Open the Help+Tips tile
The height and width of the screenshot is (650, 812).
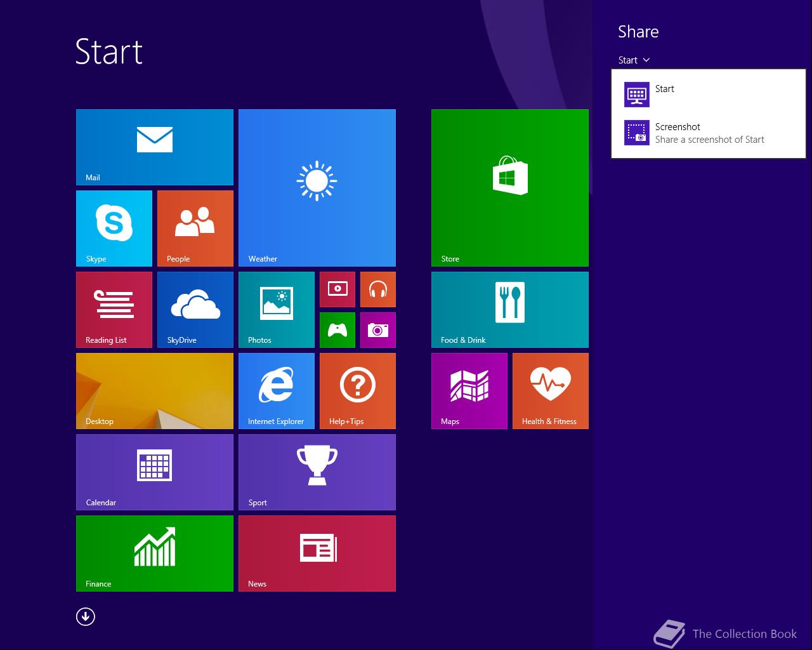[x=358, y=391]
